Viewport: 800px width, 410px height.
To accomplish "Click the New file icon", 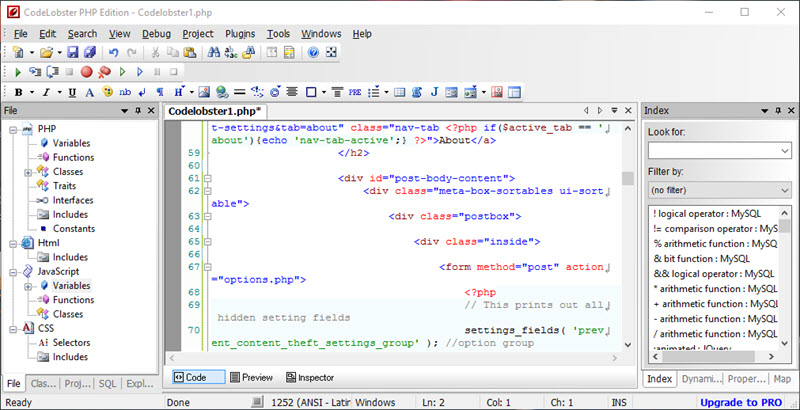I will click(x=18, y=53).
